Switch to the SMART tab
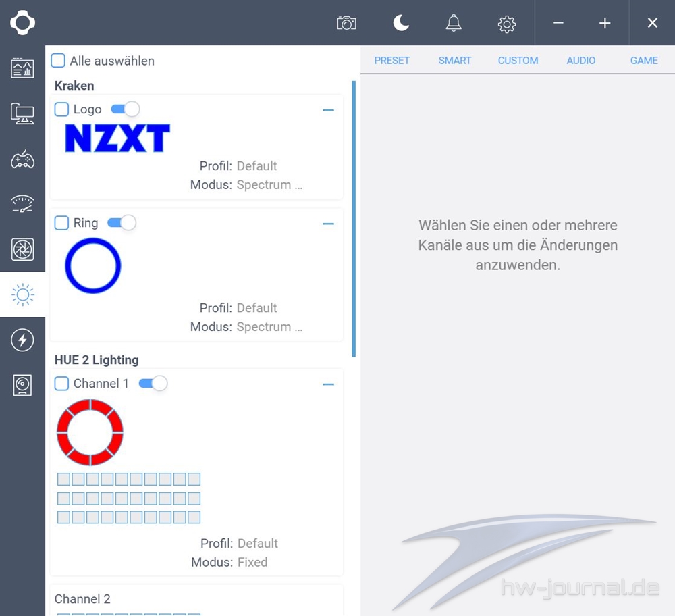Viewport: 675px width, 616px height. click(455, 61)
